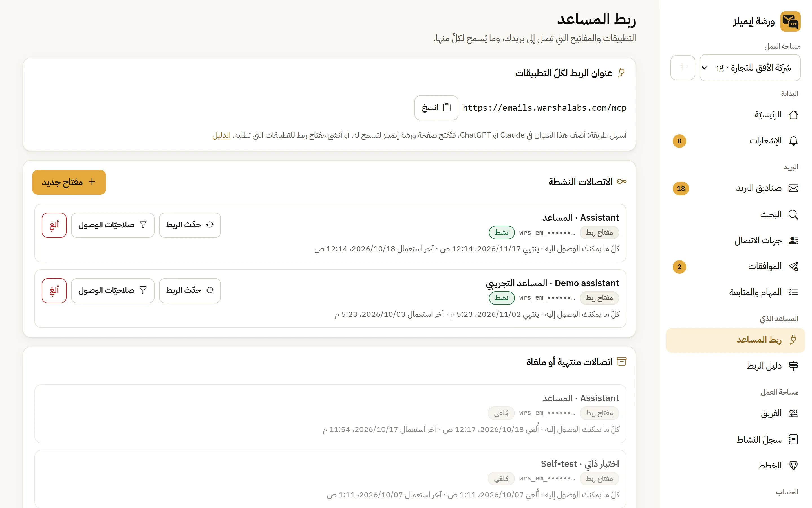Click حدّث الربط for Demo assistant
The width and height of the screenshot is (812, 508).
click(190, 291)
